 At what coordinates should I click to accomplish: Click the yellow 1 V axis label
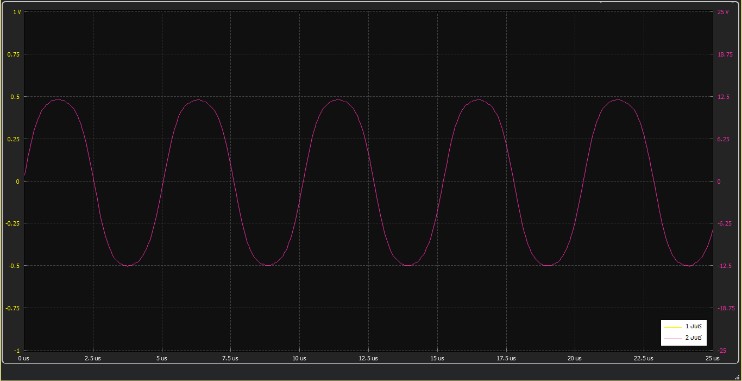pos(17,12)
